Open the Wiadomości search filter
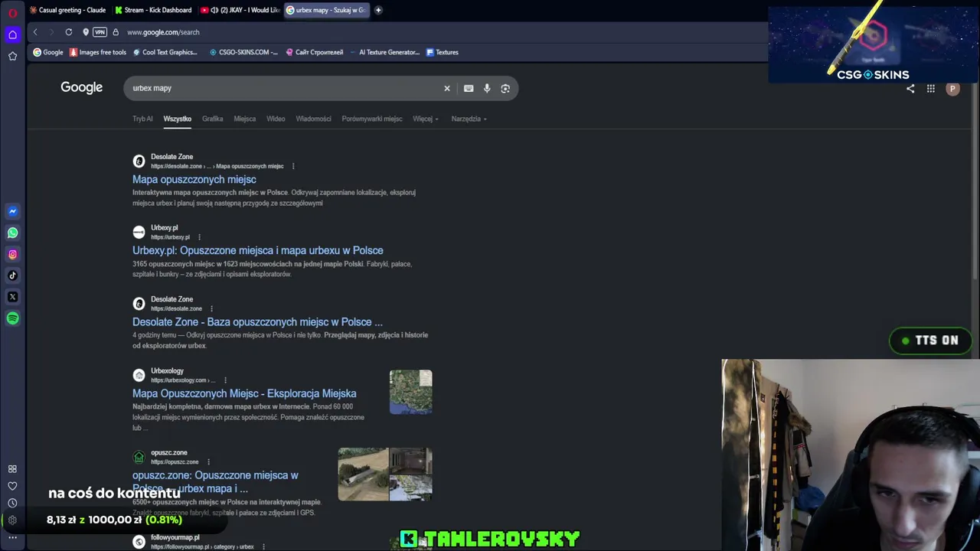The height and width of the screenshot is (551, 980). coord(314,119)
